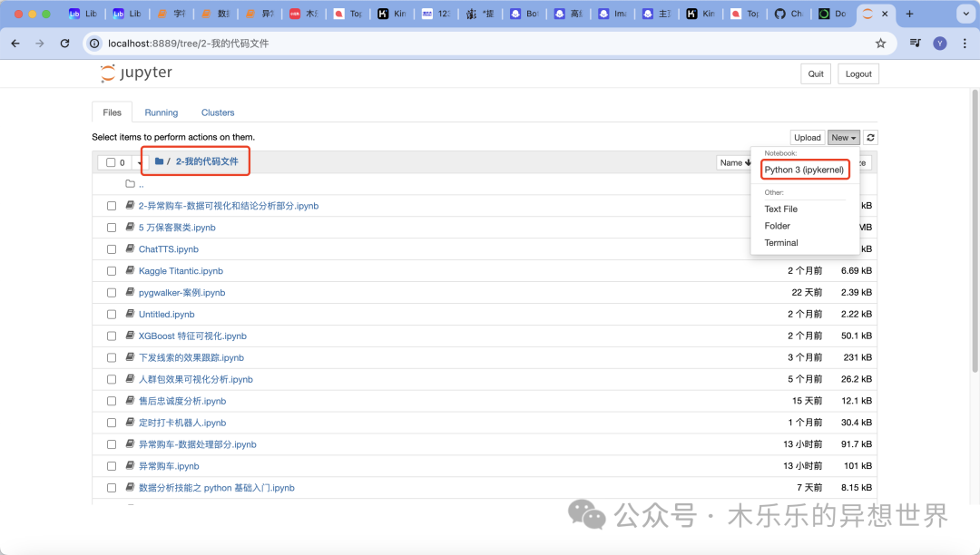Sort the file list by Name column
Image resolution: width=980 pixels, height=555 pixels.
coord(735,162)
